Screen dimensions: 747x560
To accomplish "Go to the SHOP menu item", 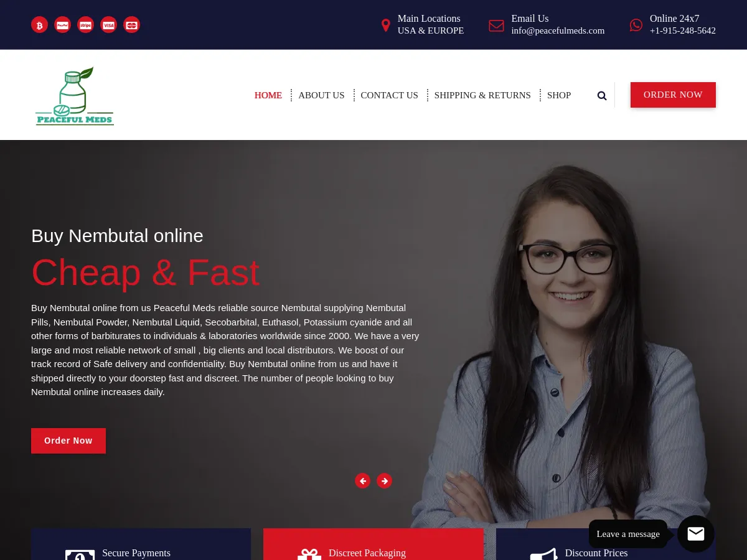I will [x=559, y=95].
